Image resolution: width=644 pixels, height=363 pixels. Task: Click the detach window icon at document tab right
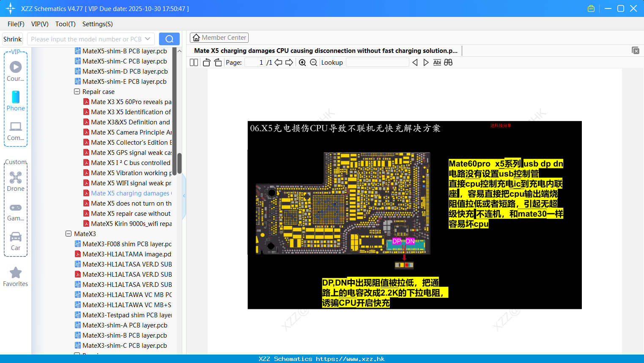(x=636, y=50)
